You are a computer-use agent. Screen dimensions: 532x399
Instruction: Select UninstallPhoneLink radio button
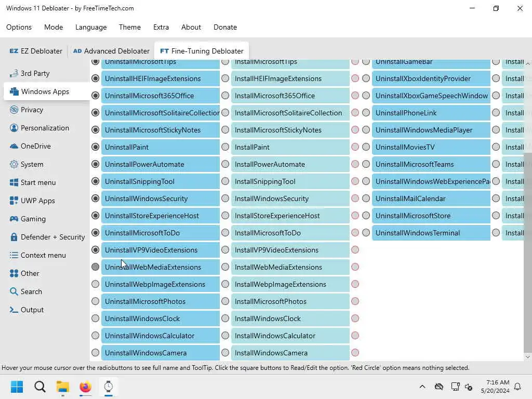(366, 113)
